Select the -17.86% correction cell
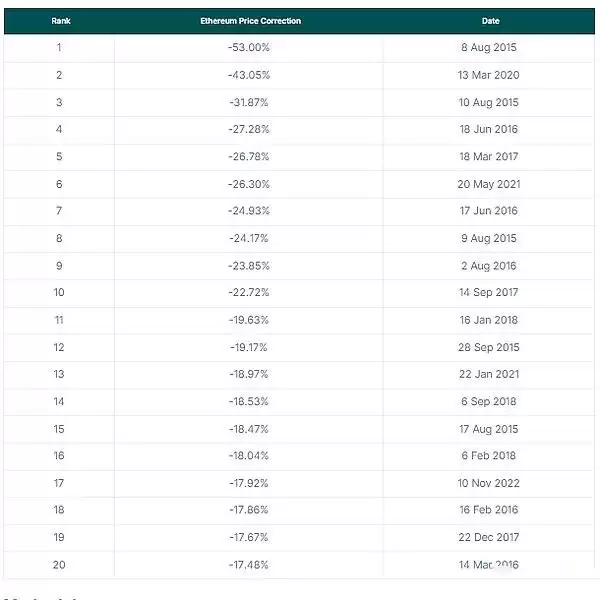Image resolution: width=600 pixels, height=600 pixels. click(x=249, y=510)
